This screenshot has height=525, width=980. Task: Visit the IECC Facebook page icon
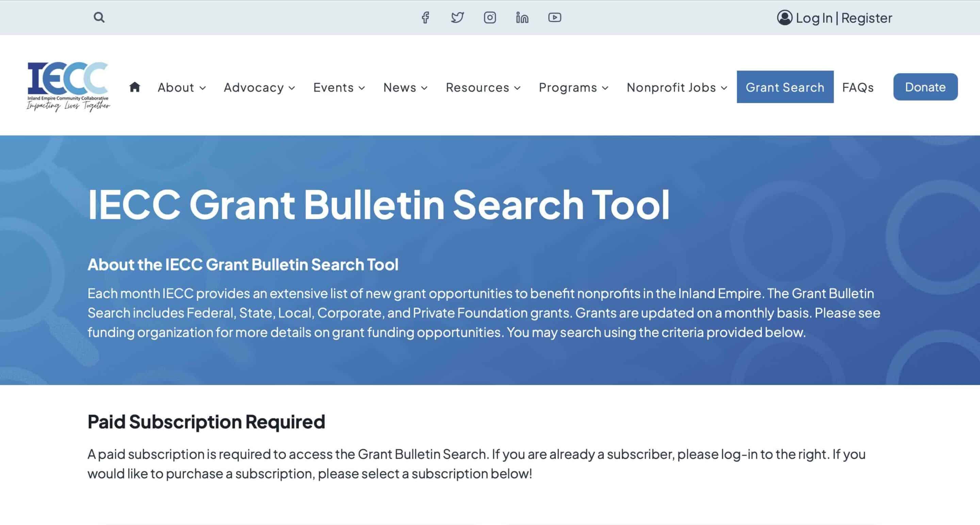pyautogui.click(x=425, y=17)
